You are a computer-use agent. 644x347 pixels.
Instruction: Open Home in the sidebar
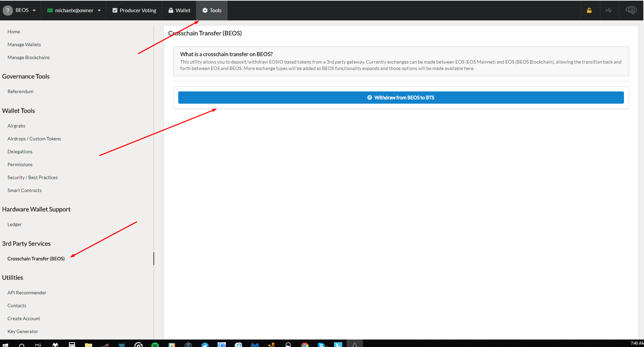tap(14, 32)
